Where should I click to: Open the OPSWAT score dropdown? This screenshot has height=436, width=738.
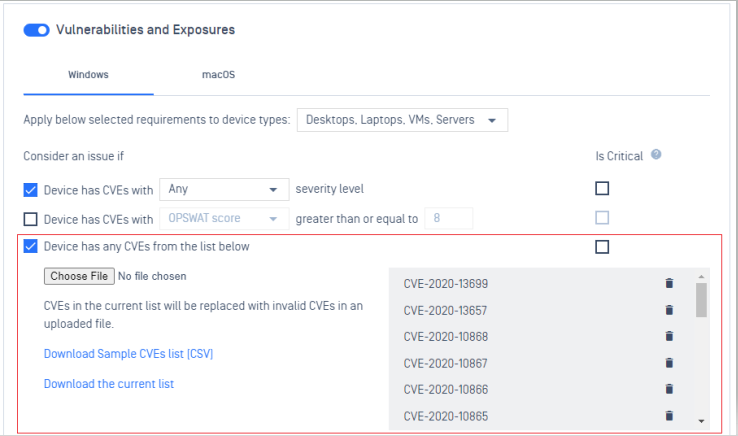click(224, 218)
